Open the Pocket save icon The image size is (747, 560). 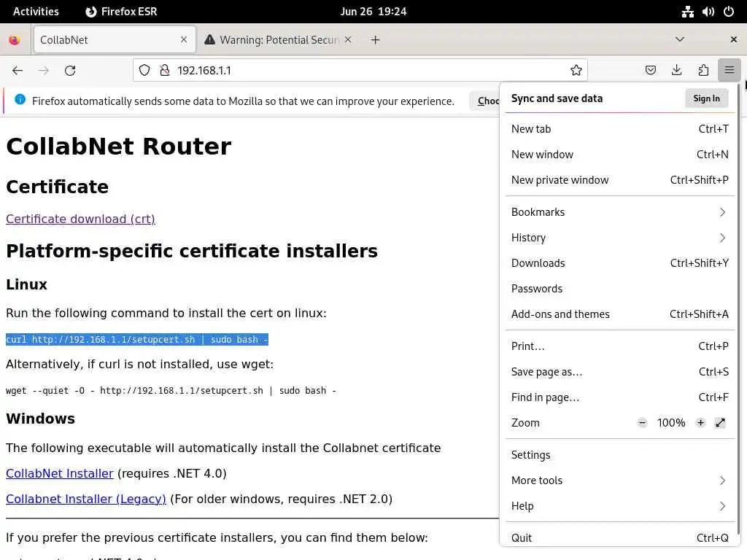[650, 71]
